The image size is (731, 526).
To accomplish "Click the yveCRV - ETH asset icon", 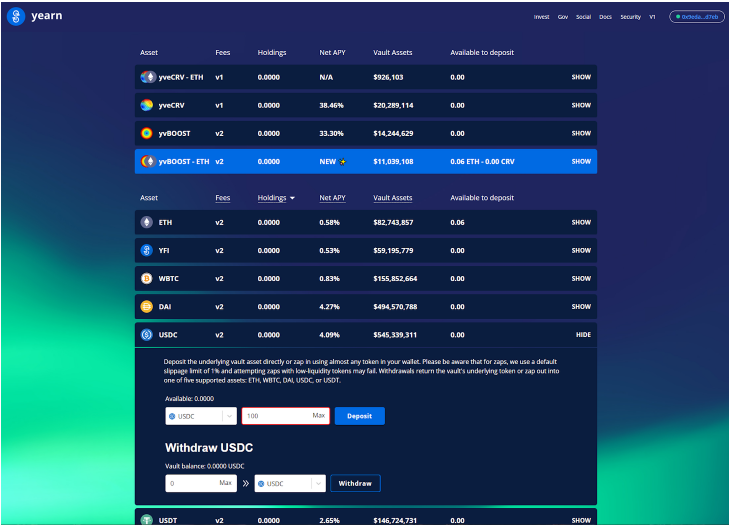I will point(148,77).
